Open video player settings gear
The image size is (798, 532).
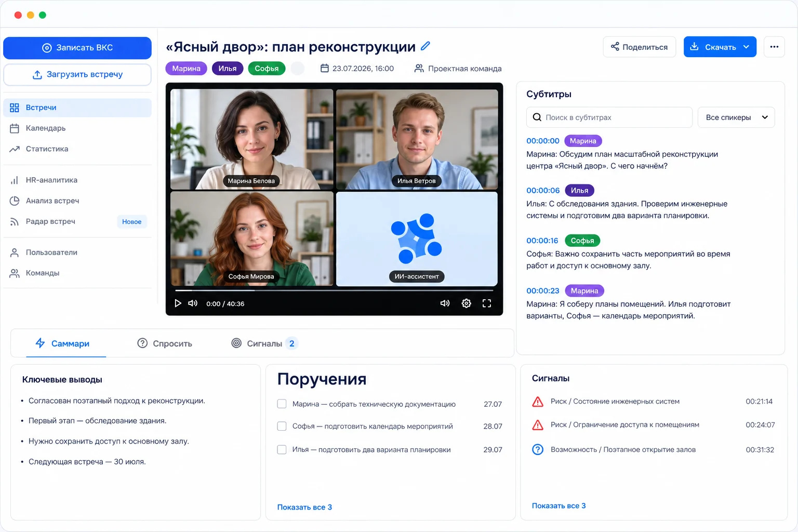[467, 303]
